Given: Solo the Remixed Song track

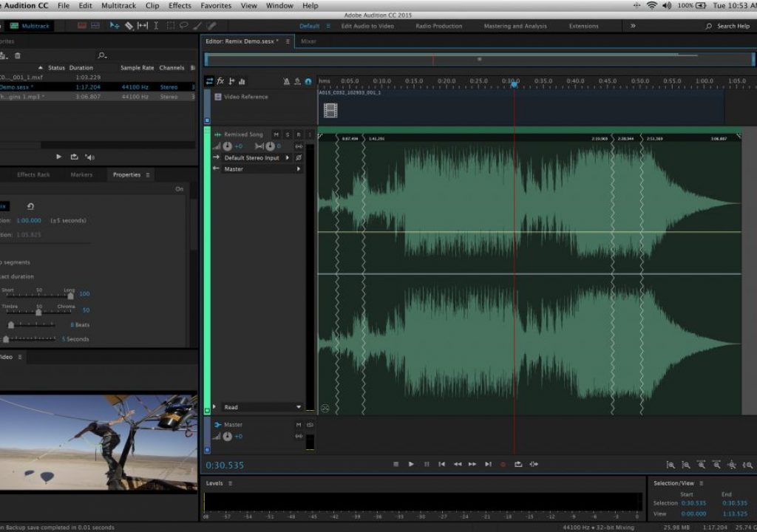Looking at the screenshot, I should (x=288, y=134).
